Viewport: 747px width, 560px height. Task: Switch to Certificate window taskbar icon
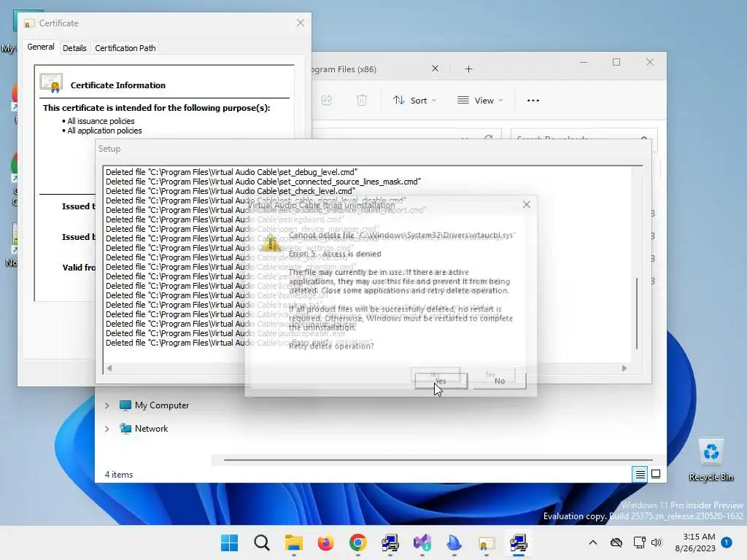486,542
